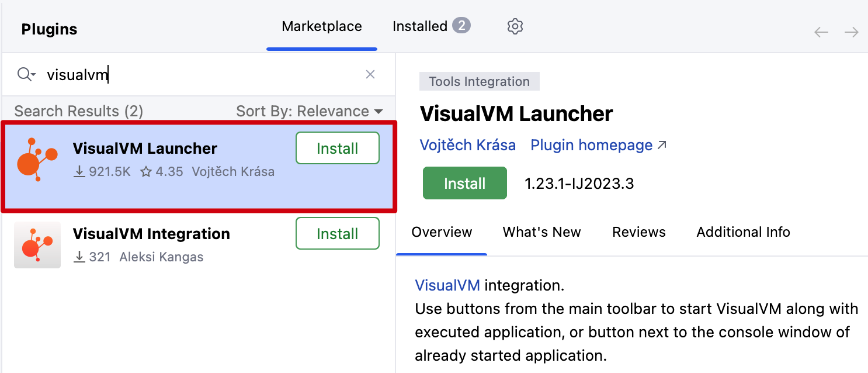Clear the visualvm search text
The width and height of the screenshot is (868, 373).
(x=370, y=74)
